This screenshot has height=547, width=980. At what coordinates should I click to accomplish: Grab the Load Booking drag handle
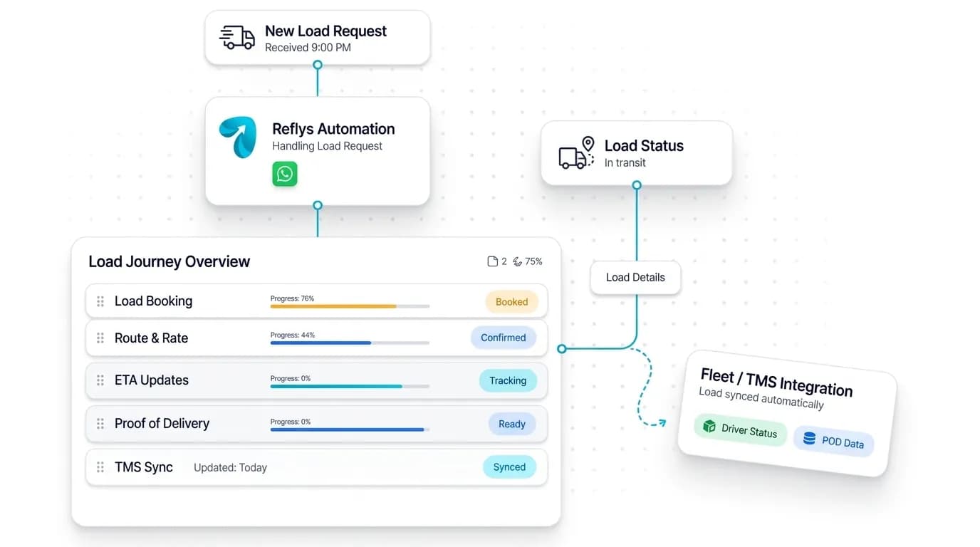(100, 301)
